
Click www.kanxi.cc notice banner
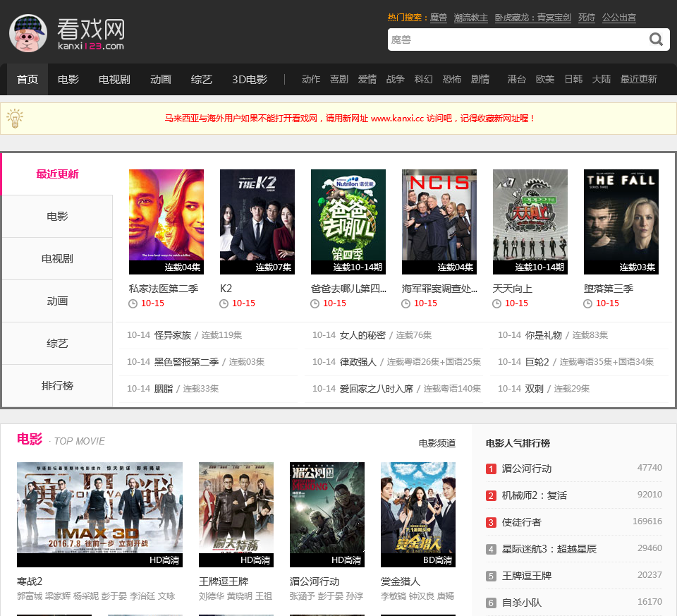(x=350, y=119)
